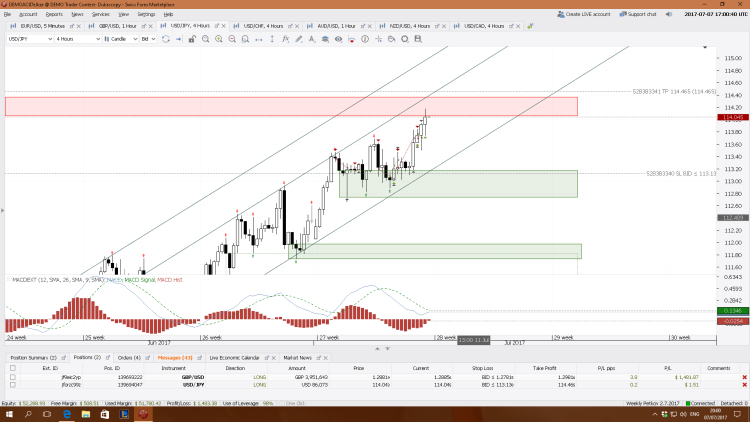Open the File menu
The image size is (750, 422).
7,14
